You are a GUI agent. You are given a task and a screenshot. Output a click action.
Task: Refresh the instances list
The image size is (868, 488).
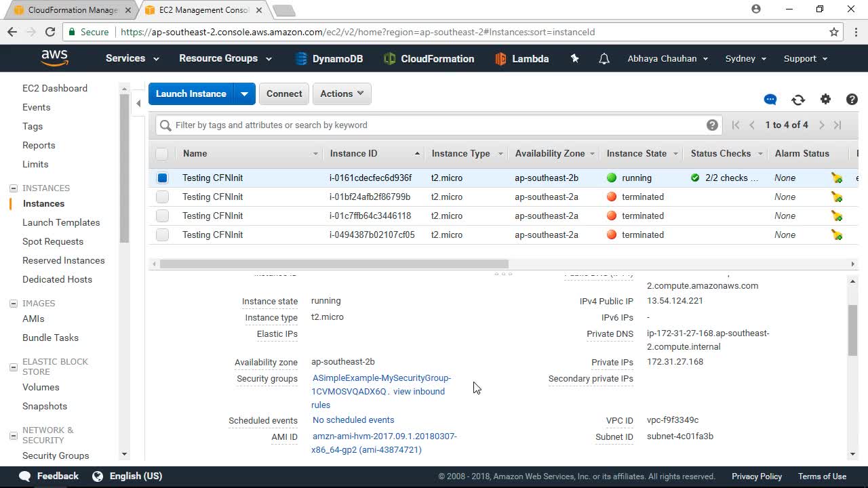tap(798, 100)
